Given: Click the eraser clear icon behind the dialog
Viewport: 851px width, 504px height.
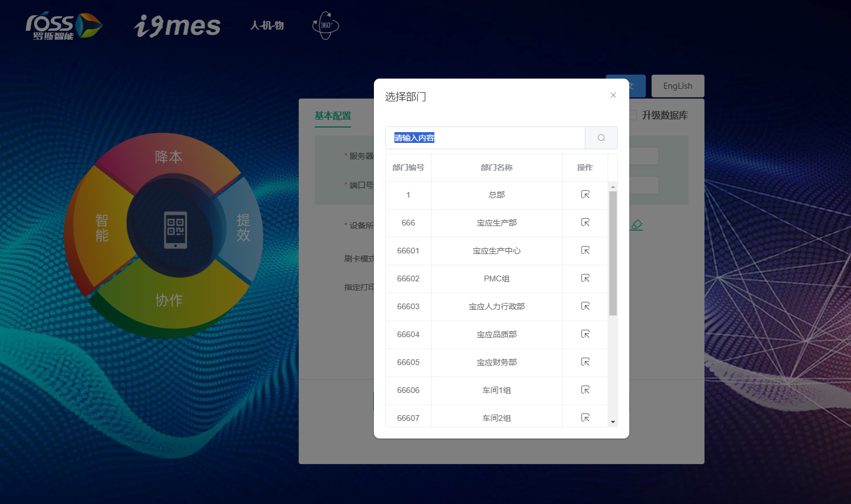Looking at the screenshot, I should tap(637, 225).
